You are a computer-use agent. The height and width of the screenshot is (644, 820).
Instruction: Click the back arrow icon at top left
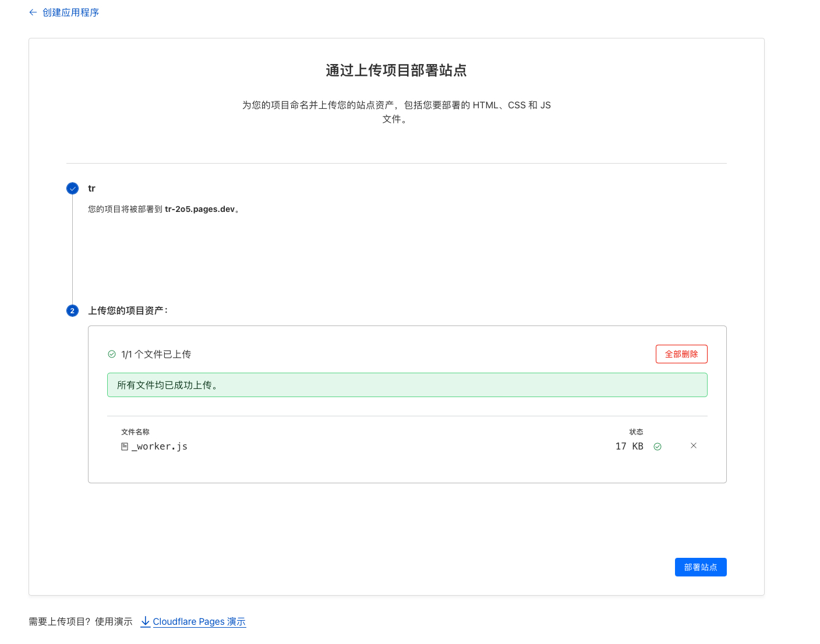tap(33, 12)
